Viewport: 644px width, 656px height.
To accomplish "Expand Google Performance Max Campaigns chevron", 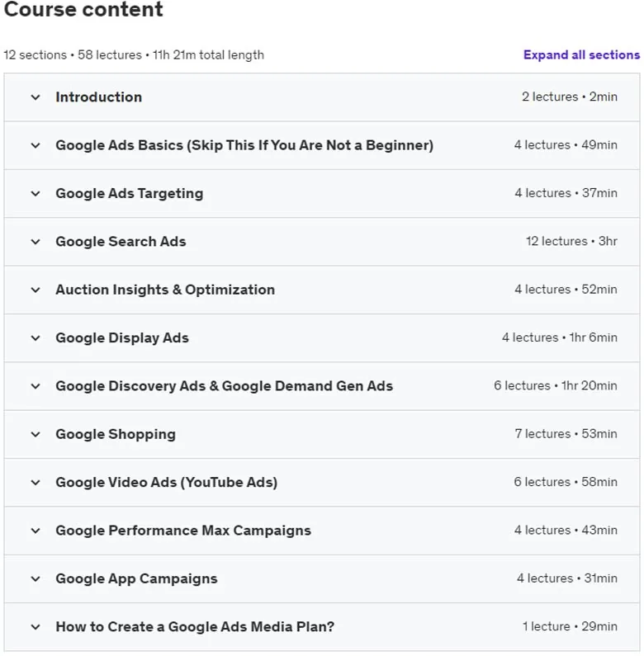I will 36,531.
